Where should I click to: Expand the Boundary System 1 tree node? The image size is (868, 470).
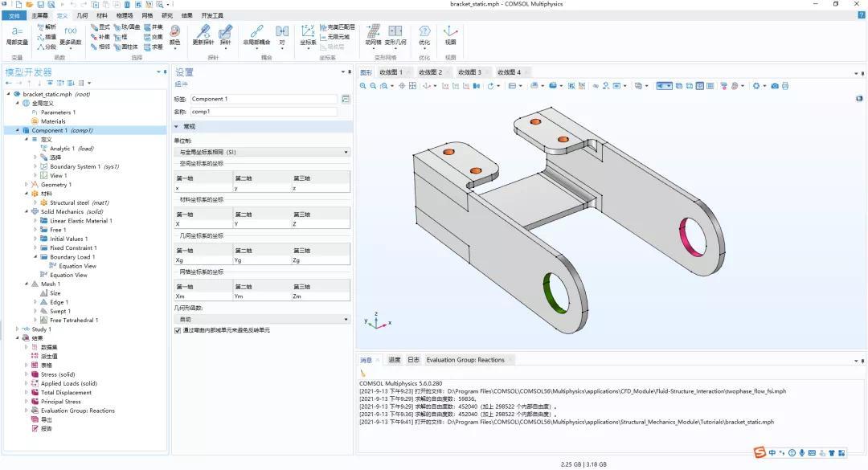click(x=35, y=166)
